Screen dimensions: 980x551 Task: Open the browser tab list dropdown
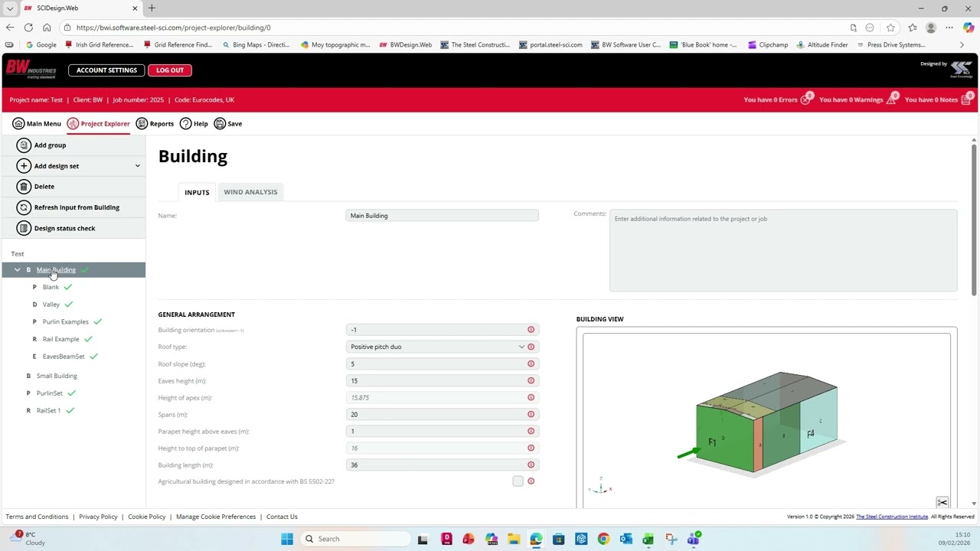coord(9,8)
